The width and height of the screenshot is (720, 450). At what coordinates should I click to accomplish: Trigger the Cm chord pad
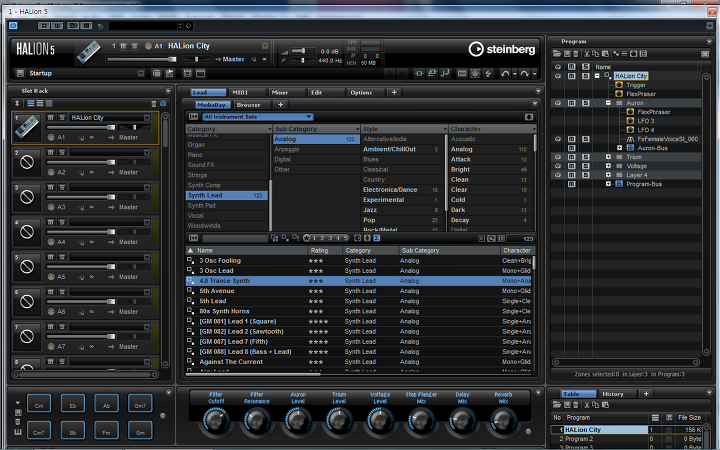[39, 405]
